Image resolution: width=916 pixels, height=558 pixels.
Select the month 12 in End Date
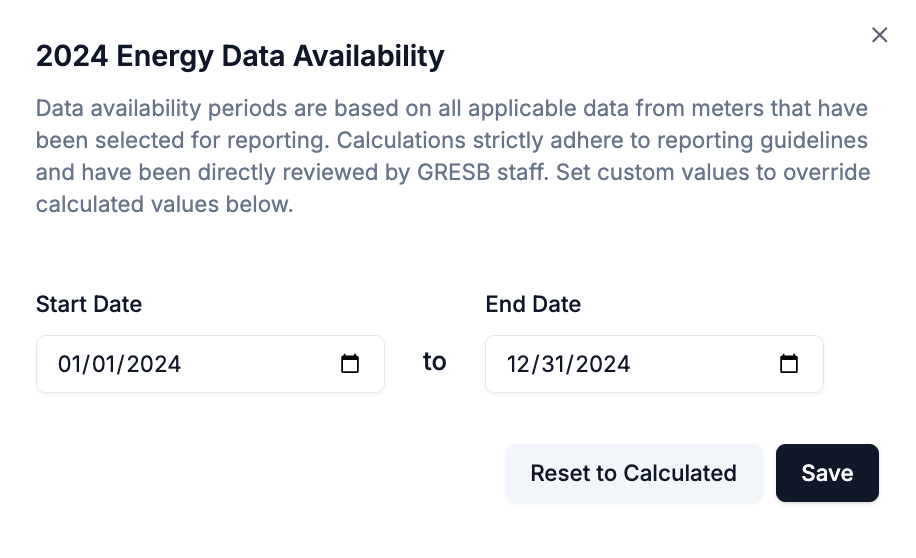click(x=518, y=364)
